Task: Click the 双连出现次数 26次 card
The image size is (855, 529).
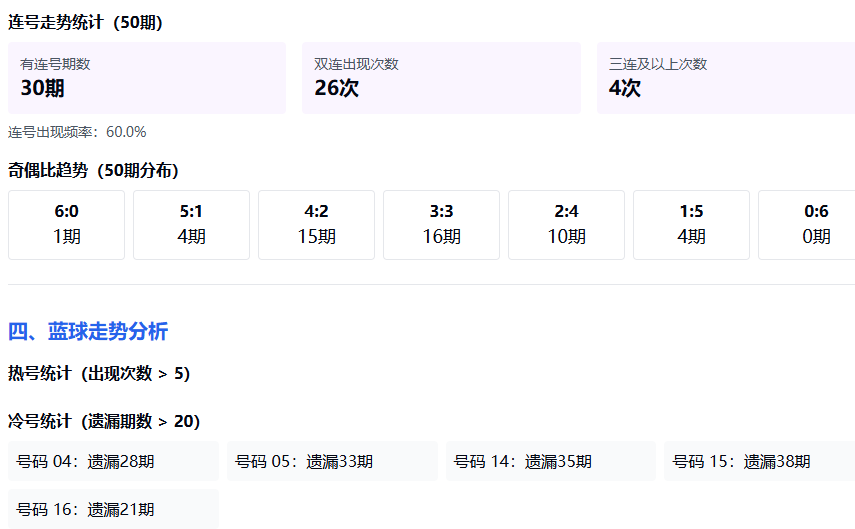Action: click(441, 78)
